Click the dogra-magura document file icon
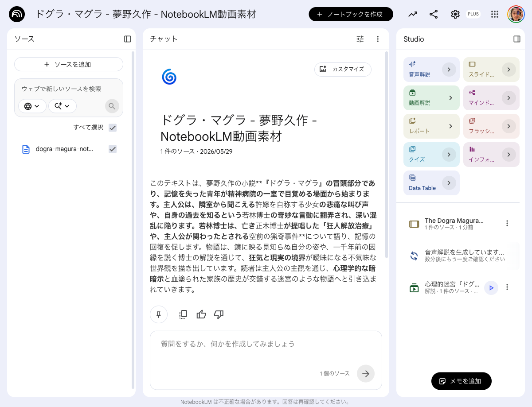The width and height of the screenshot is (532, 407). click(26, 149)
